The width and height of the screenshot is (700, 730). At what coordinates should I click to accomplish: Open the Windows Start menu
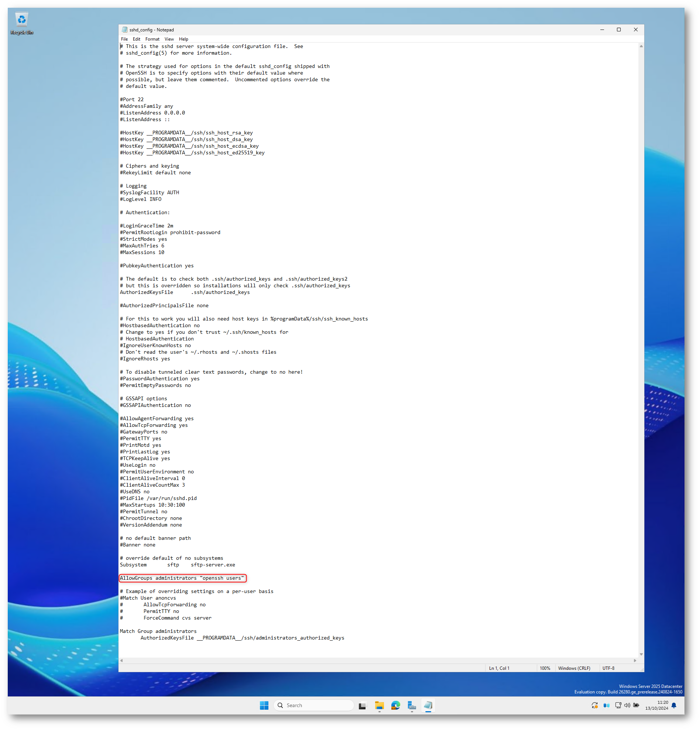[x=264, y=705]
